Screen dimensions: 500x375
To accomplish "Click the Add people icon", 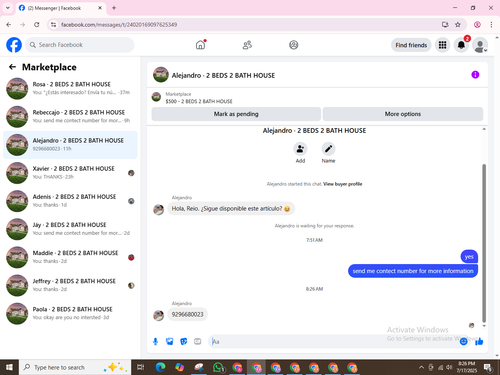I will [300, 149].
